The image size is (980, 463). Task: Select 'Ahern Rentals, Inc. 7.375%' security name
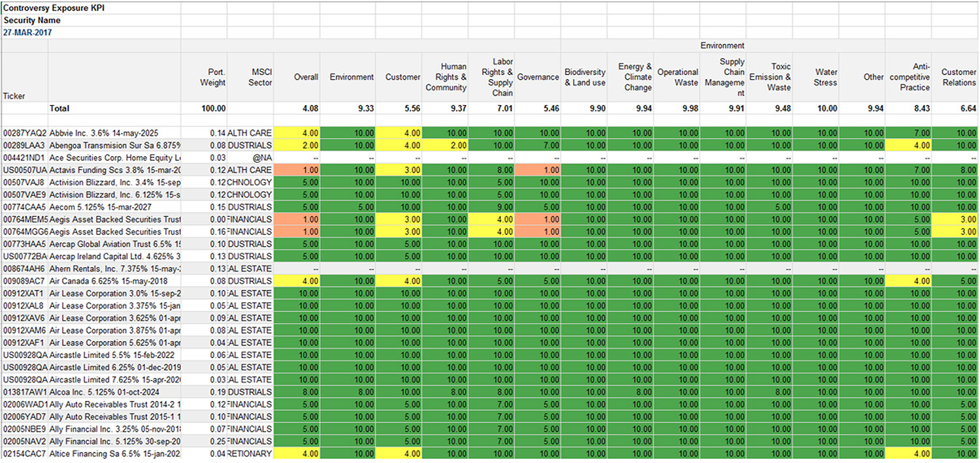[x=115, y=268]
